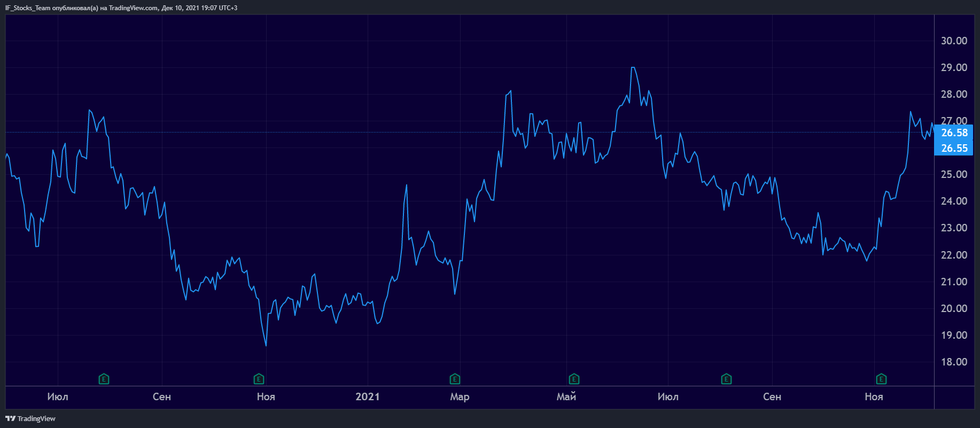Click the earnings marker near Май 2021
This screenshot has height=428, width=980.
coord(574,379)
